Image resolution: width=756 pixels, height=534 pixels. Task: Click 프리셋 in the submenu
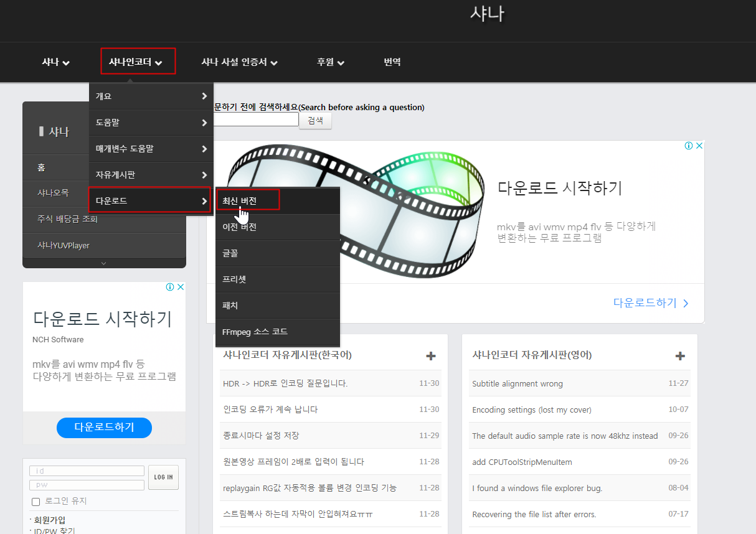pyautogui.click(x=278, y=279)
